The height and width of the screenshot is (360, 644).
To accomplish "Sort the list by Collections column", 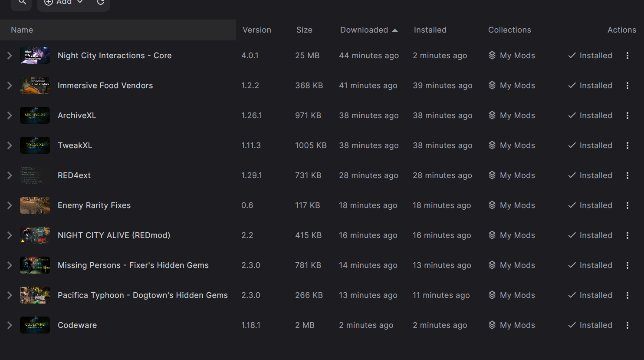I will pyautogui.click(x=509, y=30).
